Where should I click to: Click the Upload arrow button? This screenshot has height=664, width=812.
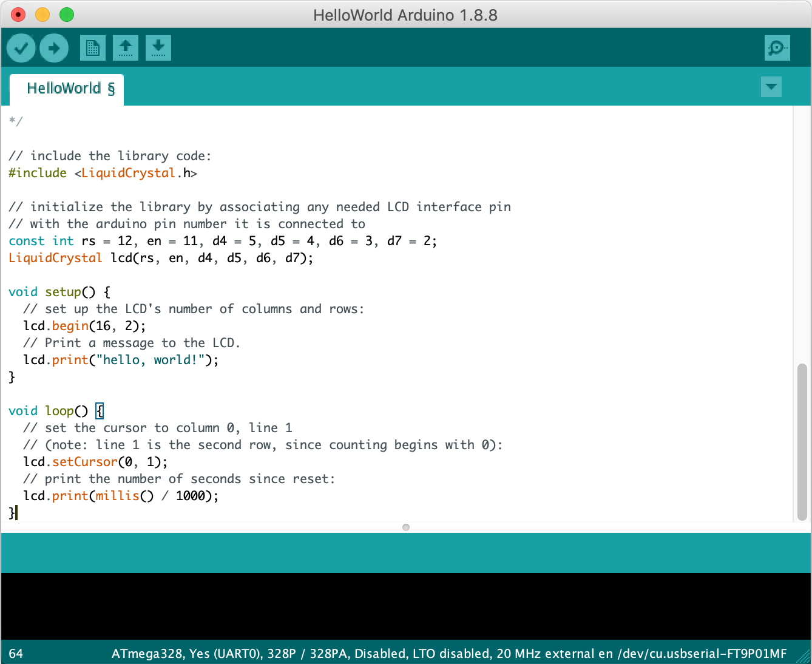[54, 48]
